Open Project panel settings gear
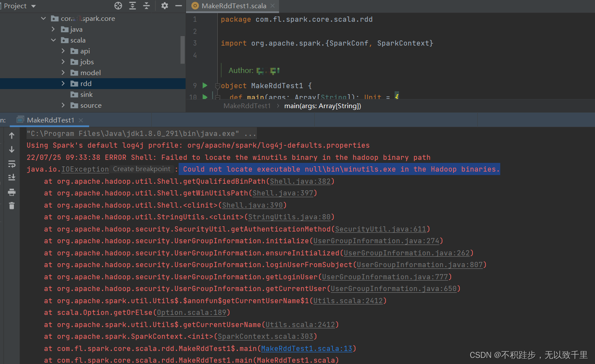 [164, 6]
